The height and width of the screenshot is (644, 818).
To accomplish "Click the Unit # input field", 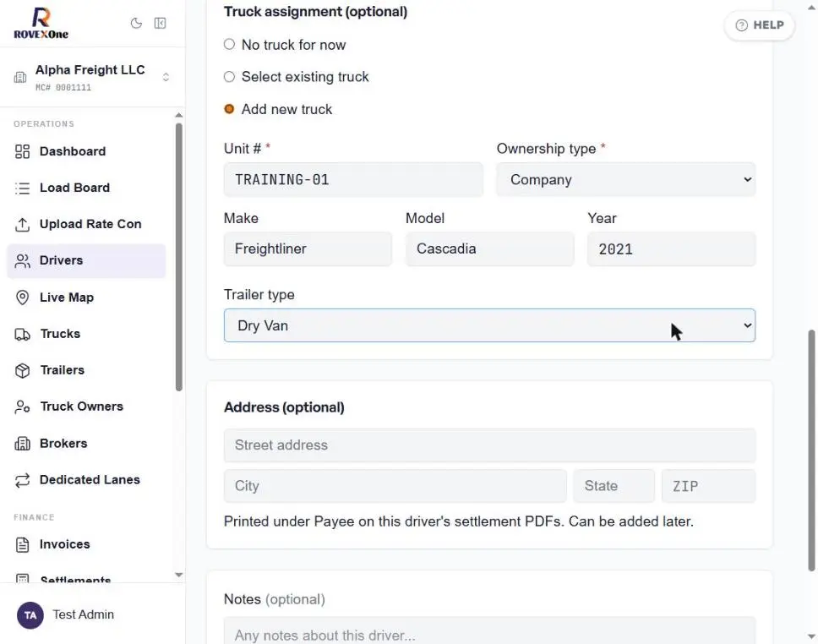I will tap(353, 179).
